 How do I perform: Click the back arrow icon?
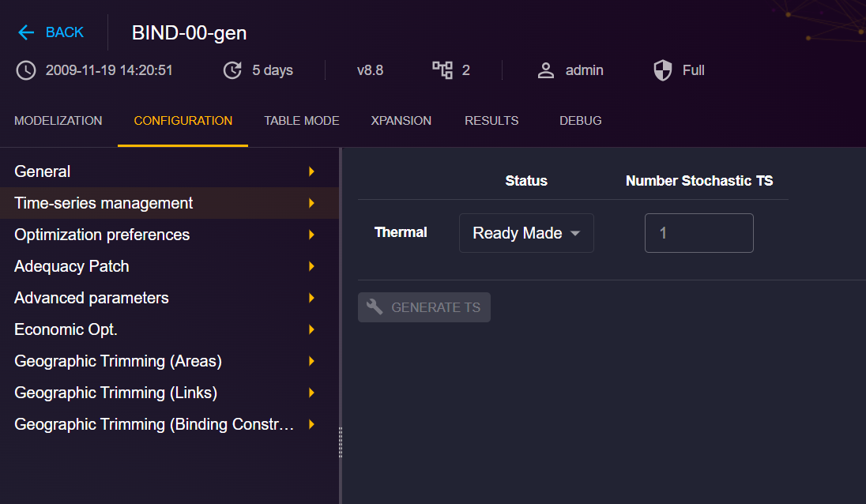pyautogui.click(x=26, y=32)
